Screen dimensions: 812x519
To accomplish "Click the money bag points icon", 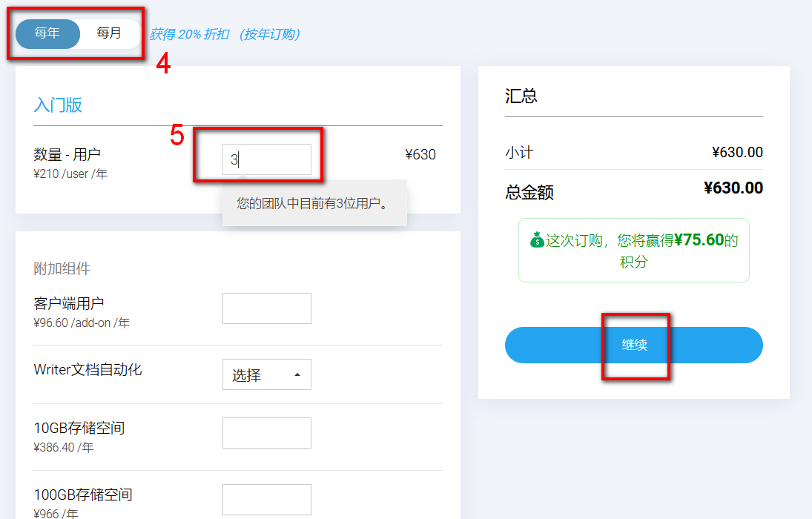I will (537, 241).
